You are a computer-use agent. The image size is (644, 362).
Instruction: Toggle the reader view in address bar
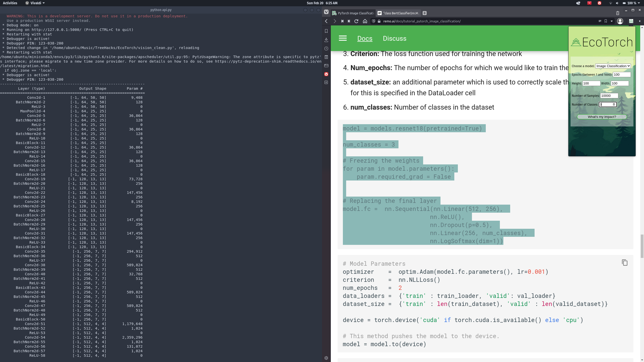point(600,21)
